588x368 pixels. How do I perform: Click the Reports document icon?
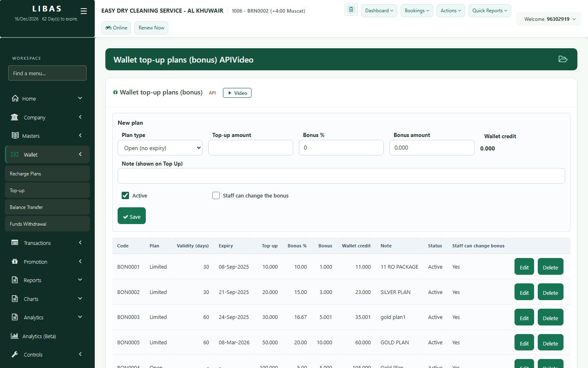pyautogui.click(x=15, y=280)
